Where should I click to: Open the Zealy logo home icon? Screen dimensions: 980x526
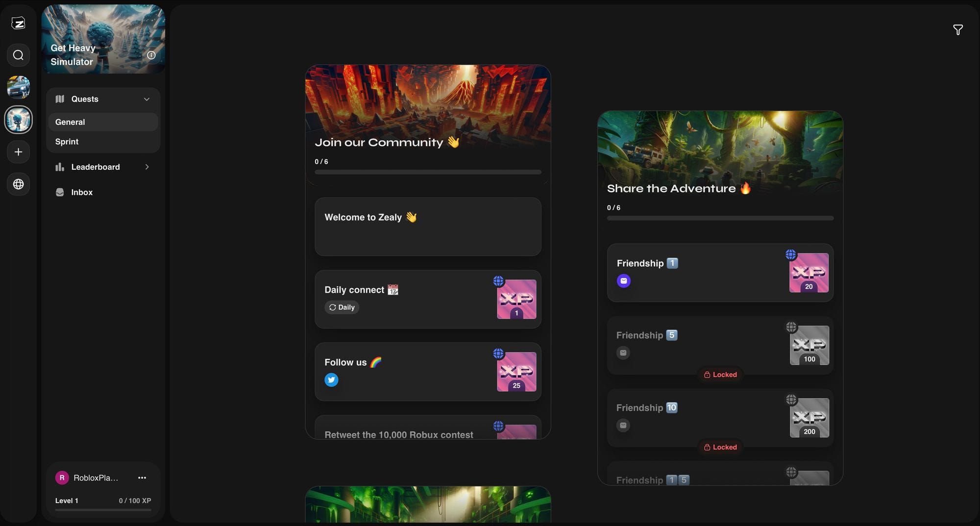pos(18,23)
